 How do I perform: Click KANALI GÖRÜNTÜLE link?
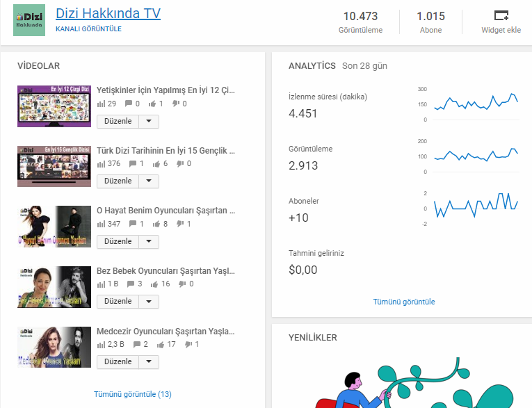(x=88, y=28)
